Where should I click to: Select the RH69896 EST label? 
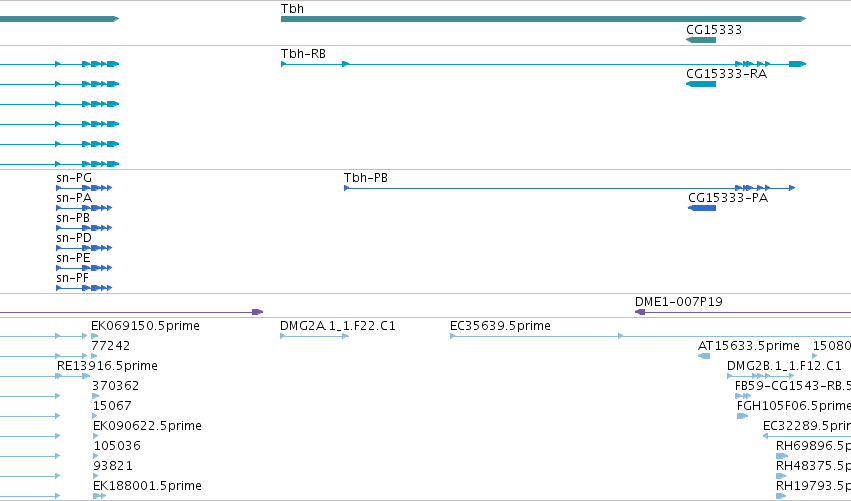coord(813,446)
